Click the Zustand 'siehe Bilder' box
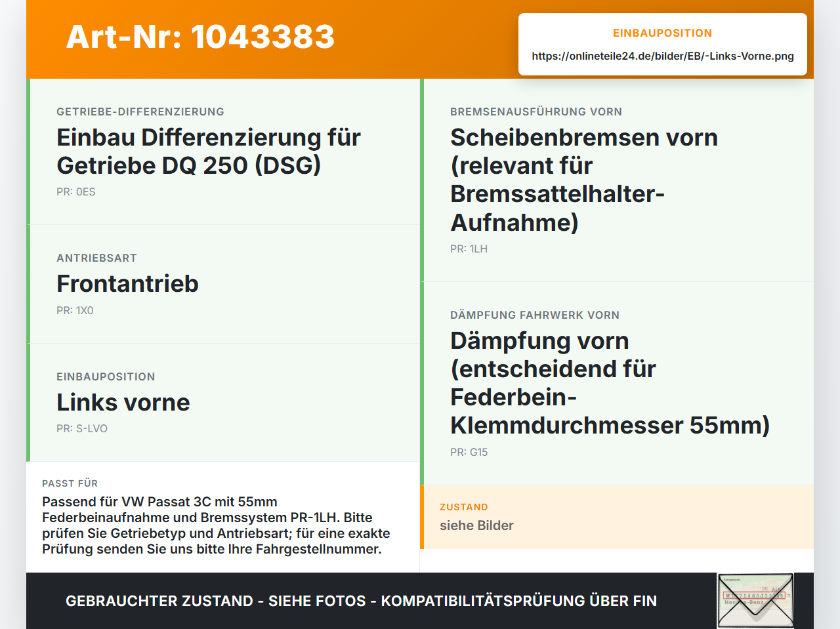The image size is (840, 629). 617,517
